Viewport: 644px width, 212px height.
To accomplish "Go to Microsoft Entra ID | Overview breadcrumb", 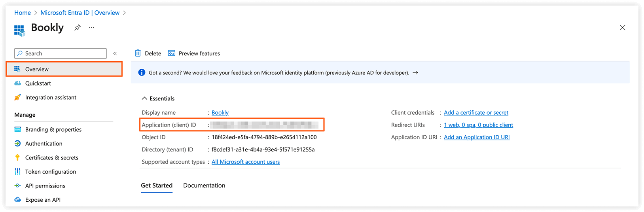I will coord(80,13).
